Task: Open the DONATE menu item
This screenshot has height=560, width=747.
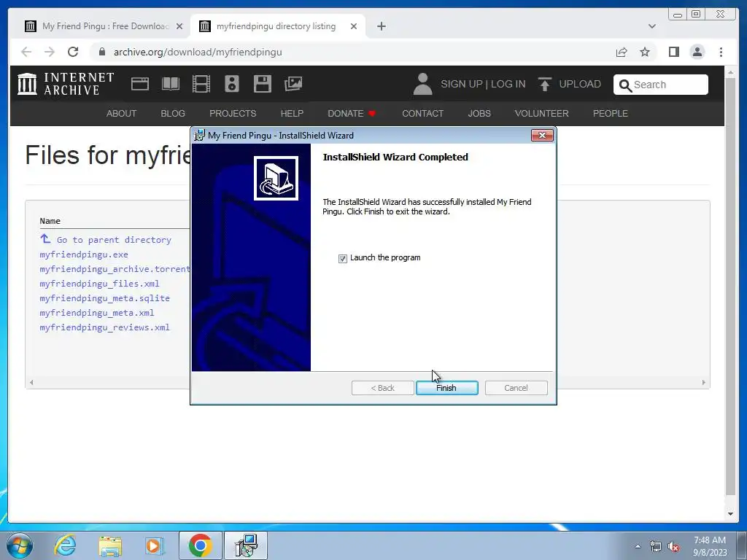Action: click(352, 113)
